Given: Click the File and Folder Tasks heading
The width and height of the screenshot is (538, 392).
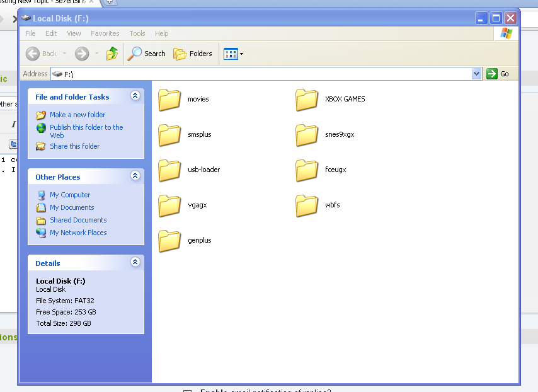Looking at the screenshot, I should (72, 97).
